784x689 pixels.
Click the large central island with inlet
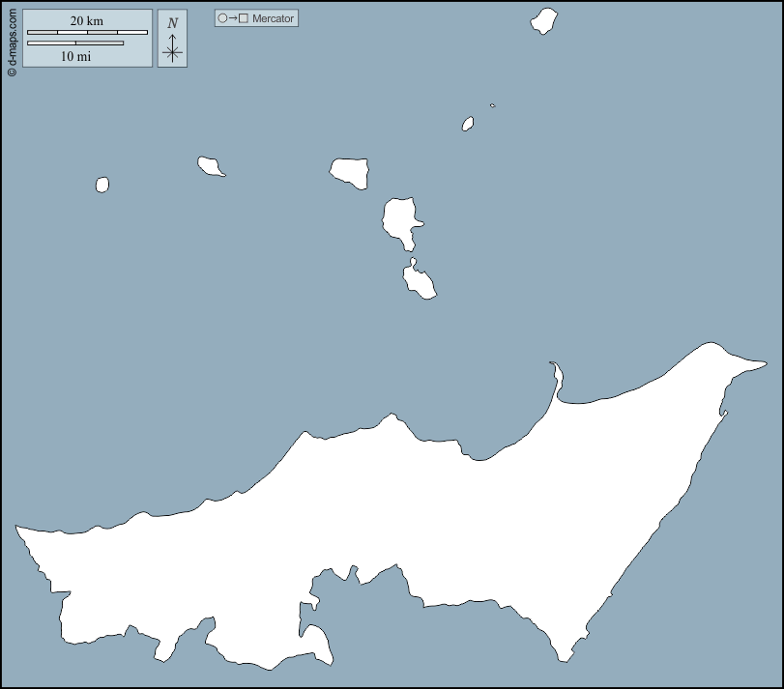pyautogui.click(x=398, y=219)
